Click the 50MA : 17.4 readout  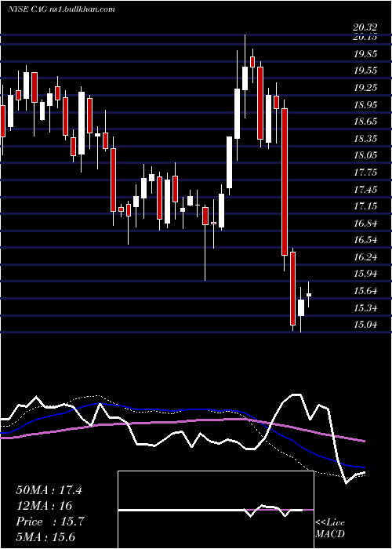coord(49,490)
